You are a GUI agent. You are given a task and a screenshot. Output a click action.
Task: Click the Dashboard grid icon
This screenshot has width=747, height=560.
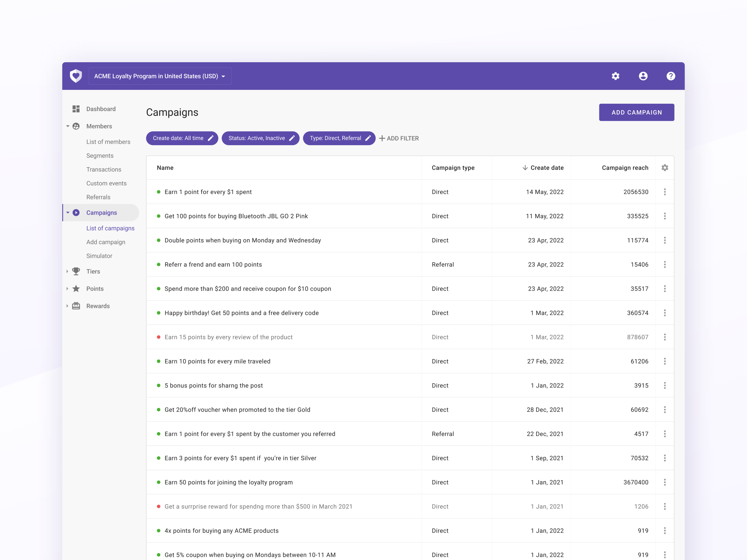(x=76, y=109)
